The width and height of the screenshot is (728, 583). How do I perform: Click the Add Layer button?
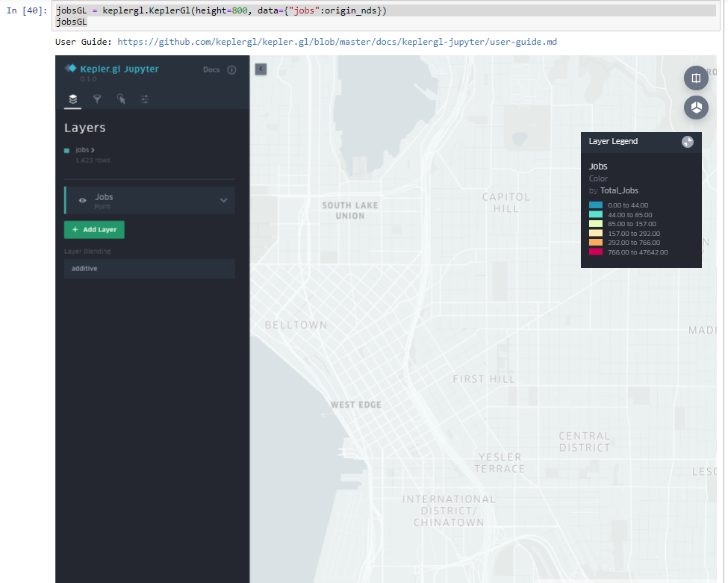click(x=94, y=229)
